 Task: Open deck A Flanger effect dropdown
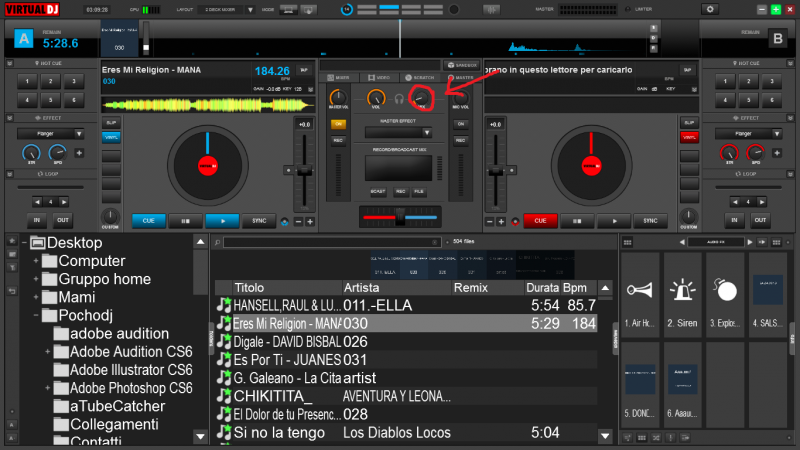(79, 134)
